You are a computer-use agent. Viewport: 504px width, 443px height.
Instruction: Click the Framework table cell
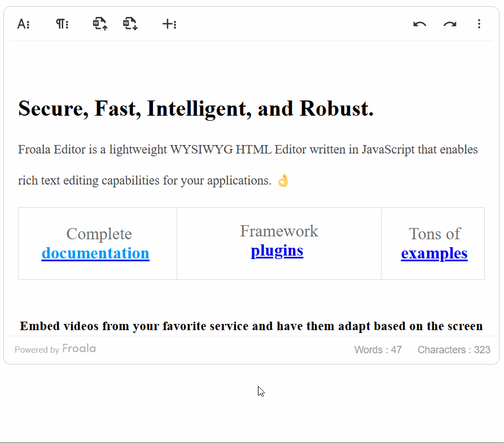click(279, 243)
